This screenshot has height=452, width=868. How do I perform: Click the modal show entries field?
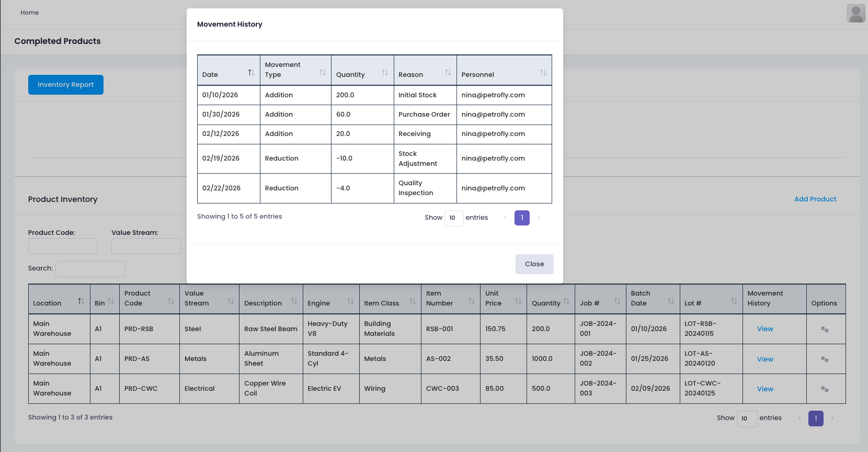pos(453,218)
